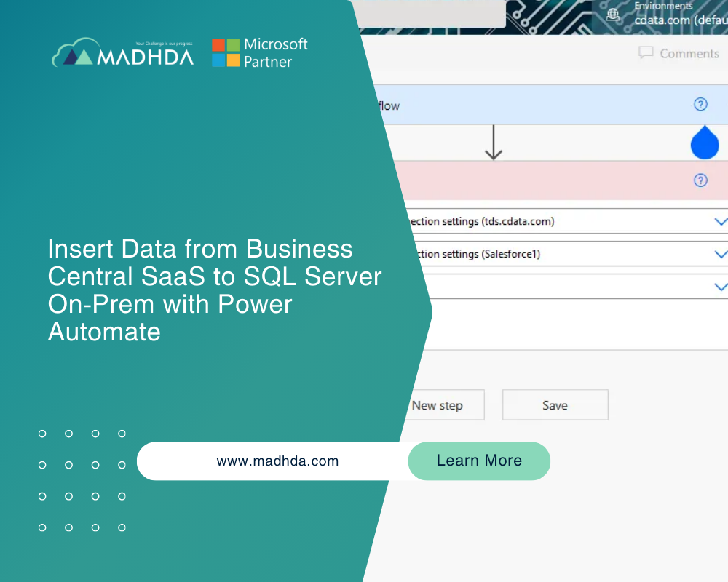The height and width of the screenshot is (582, 728).
Task: Click the 'flow' label in the blue header
Action: click(389, 105)
